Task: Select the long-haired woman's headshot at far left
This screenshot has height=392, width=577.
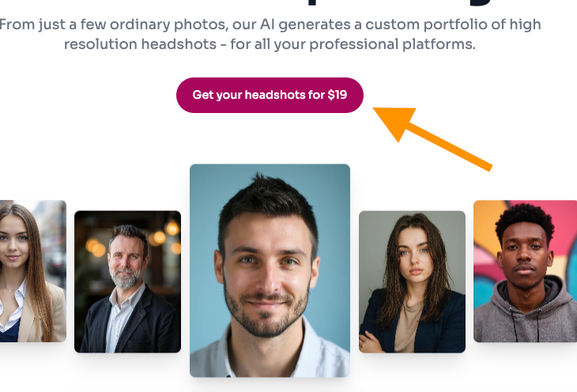Action: coord(32,270)
